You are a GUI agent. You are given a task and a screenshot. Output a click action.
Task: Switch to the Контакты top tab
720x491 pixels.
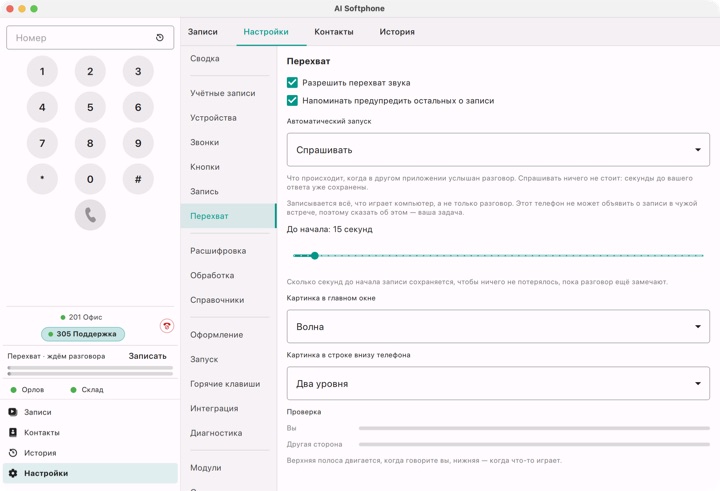tap(334, 32)
